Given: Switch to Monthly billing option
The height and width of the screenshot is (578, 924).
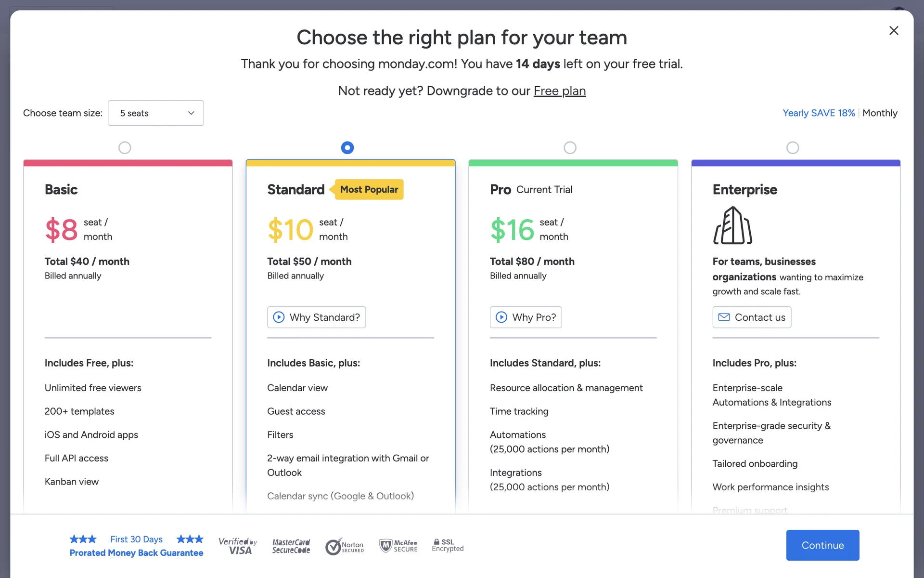Looking at the screenshot, I should (x=880, y=113).
